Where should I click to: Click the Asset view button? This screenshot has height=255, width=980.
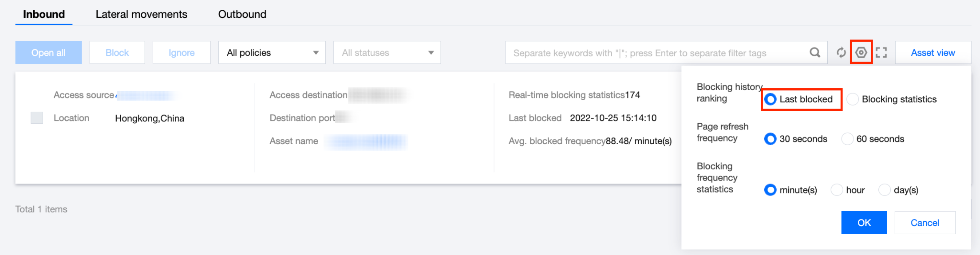pyautogui.click(x=933, y=53)
